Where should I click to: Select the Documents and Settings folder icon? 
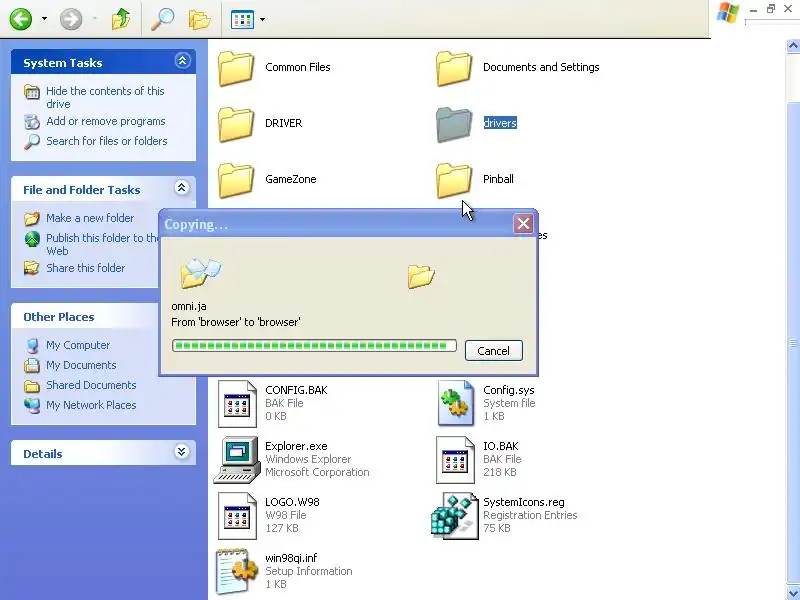point(454,68)
